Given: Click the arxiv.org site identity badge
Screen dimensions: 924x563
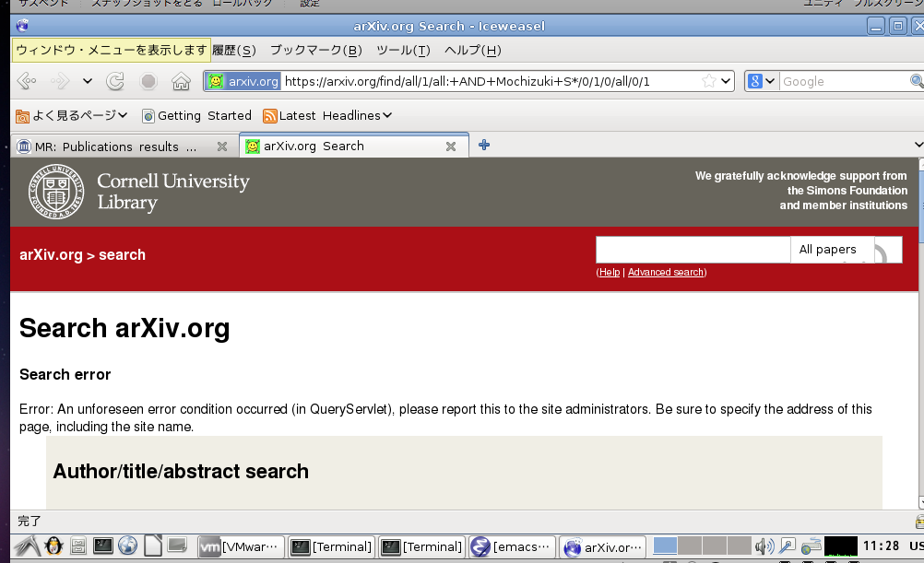Looking at the screenshot, I should [244, 81].
